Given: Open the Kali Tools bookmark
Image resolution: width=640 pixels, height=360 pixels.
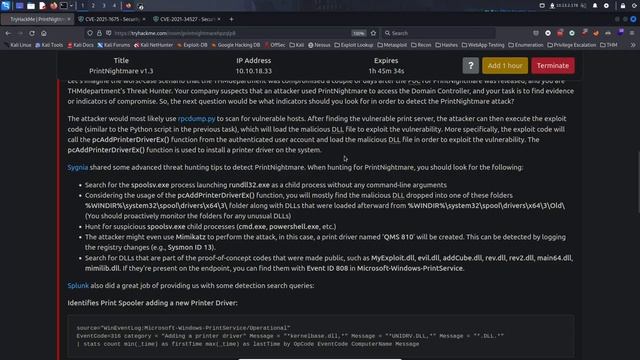Looking at the screenshot, I should (x=49, y=45).
